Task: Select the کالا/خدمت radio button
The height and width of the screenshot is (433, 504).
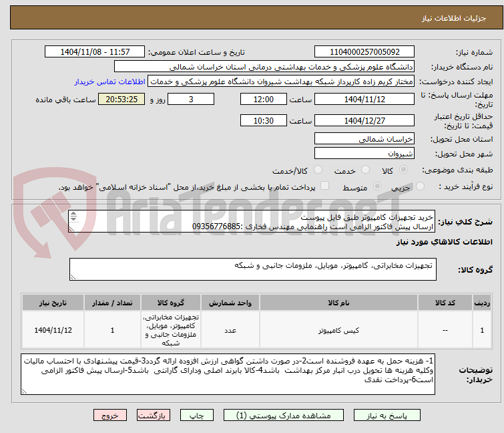Action: click(x=318, y=170)
